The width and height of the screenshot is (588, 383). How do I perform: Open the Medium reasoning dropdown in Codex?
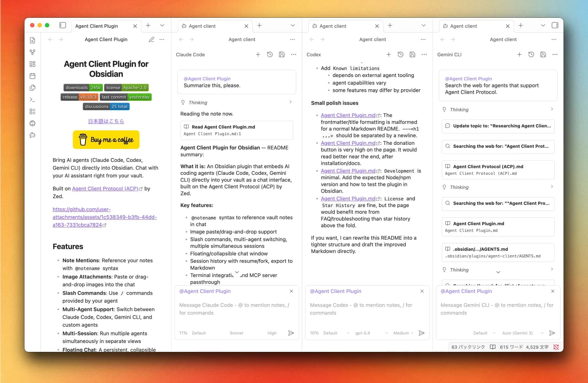click(403, 333)
